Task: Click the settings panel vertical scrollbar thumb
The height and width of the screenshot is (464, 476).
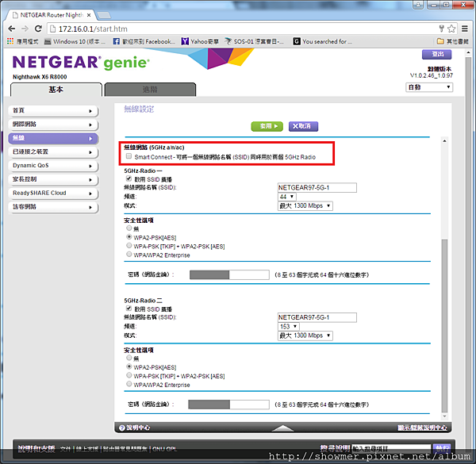Action: point(444,324)
